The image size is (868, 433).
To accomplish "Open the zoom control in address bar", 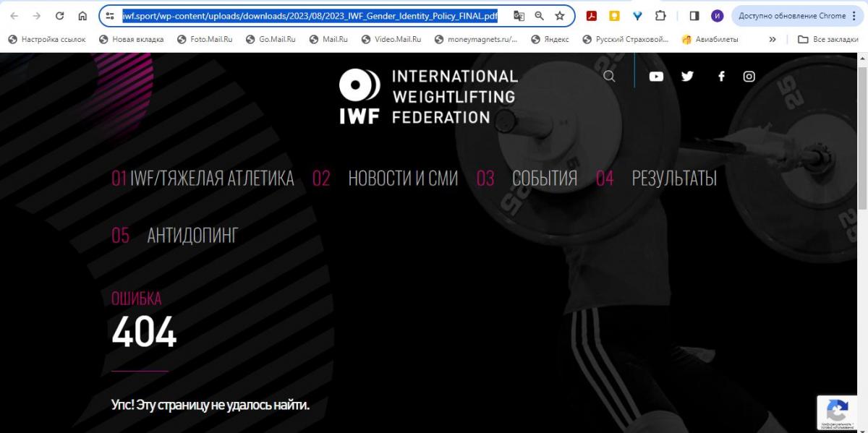I will 539,16.
